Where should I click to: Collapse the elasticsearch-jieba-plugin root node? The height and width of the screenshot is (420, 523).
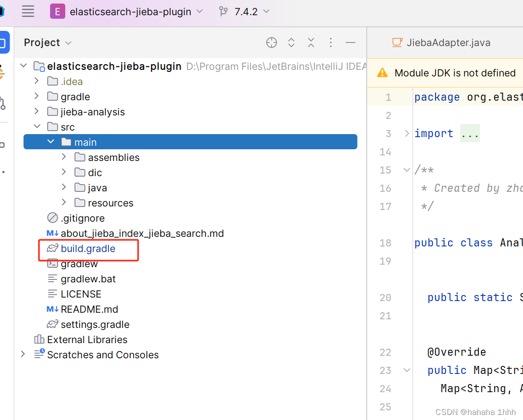(24, 66)
